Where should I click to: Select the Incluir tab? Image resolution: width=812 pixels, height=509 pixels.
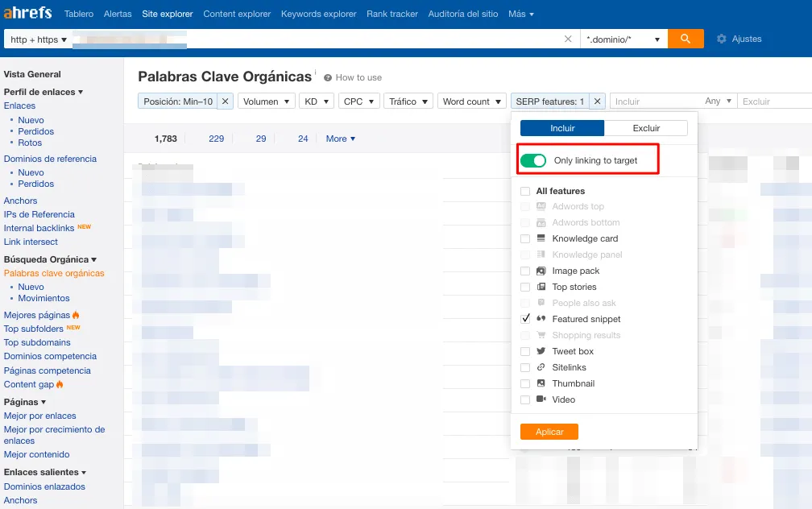tap(562, 128)
